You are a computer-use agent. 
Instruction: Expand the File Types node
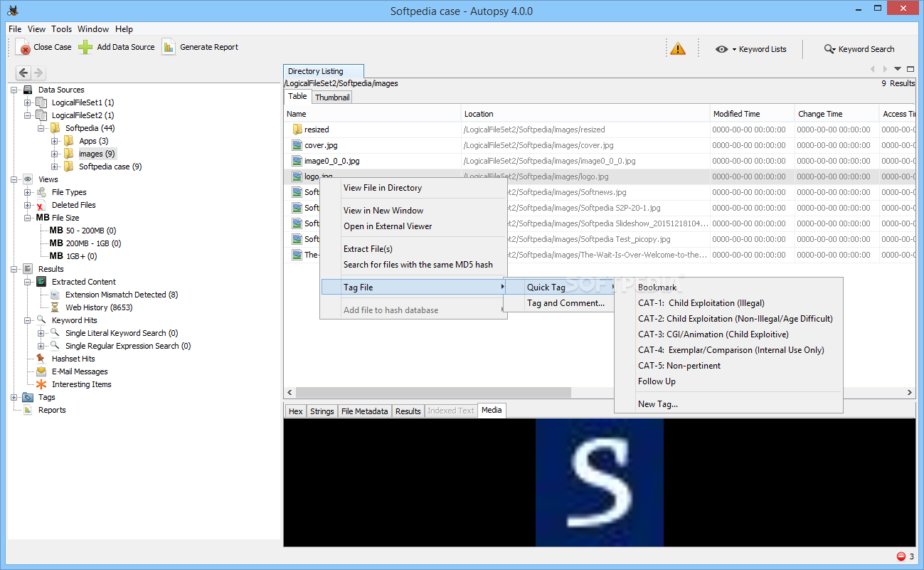(x=28, y=192)
